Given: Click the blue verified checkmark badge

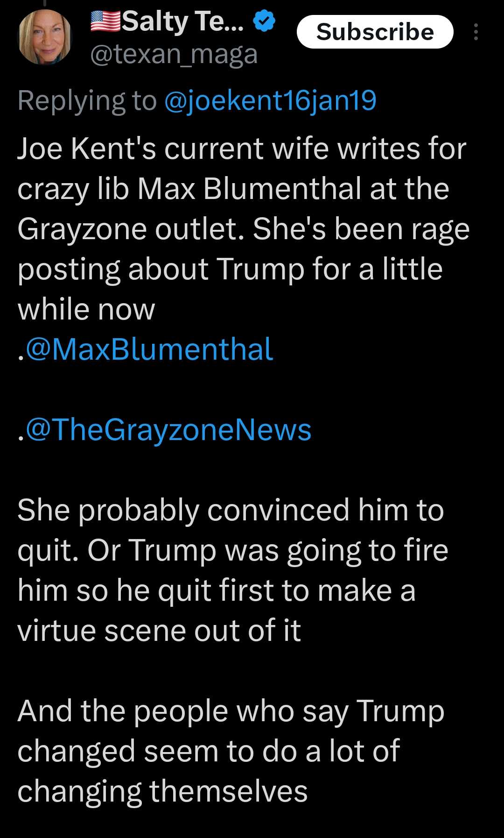Looking at the screenshot, I should (264, 21).
